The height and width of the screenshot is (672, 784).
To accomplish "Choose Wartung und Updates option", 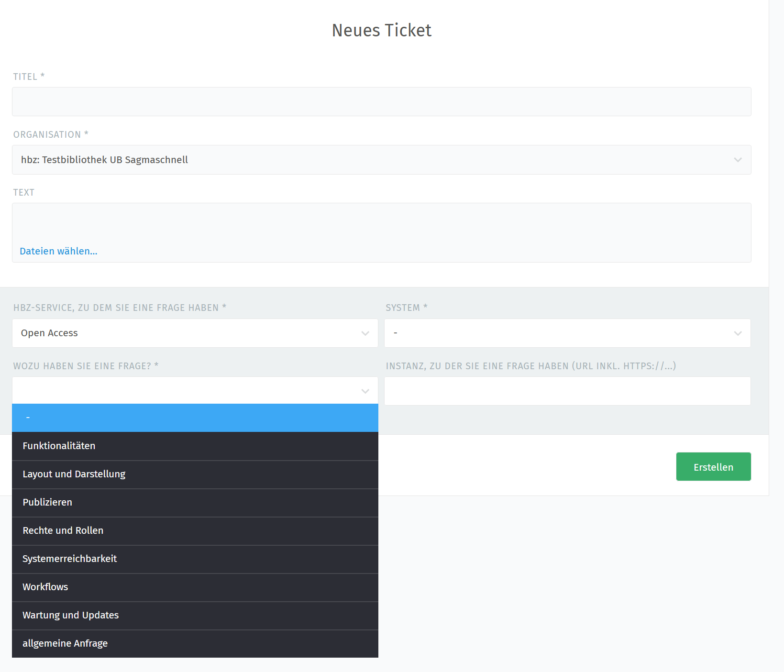I will (195, 615).
